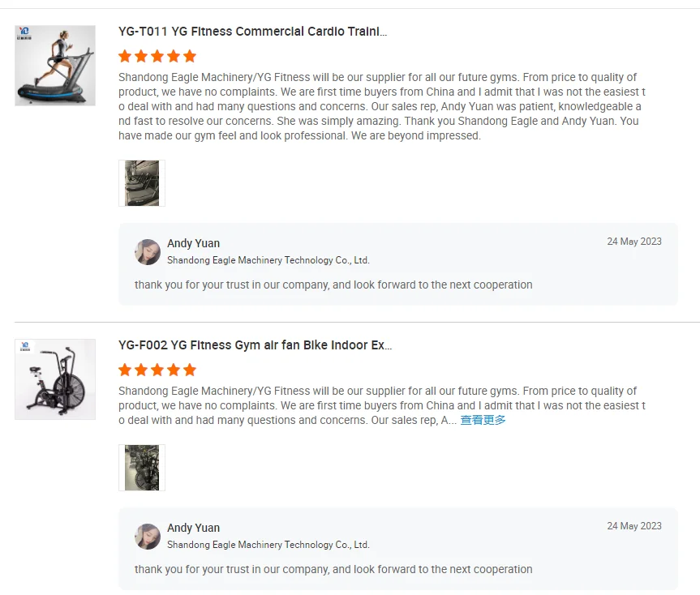Click first review's body text paragraph
The width and height of the screenshot is (700, 595).
(x=380, y=106)
